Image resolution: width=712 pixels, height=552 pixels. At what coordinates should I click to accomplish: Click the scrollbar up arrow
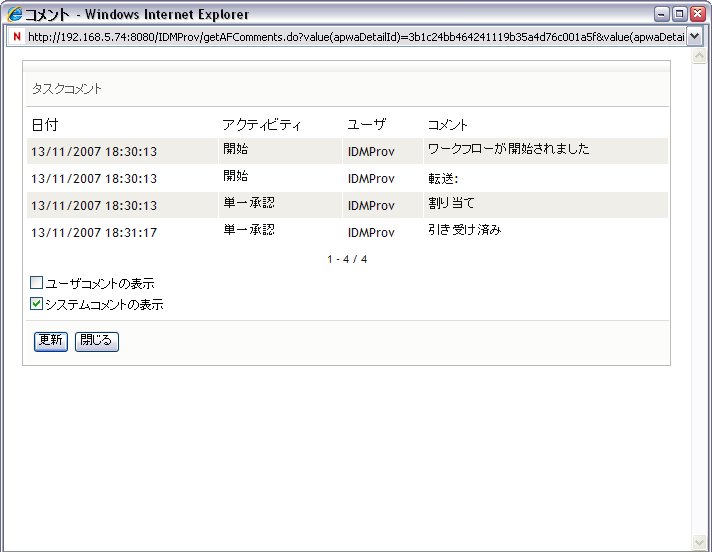(x=699, y=56)
